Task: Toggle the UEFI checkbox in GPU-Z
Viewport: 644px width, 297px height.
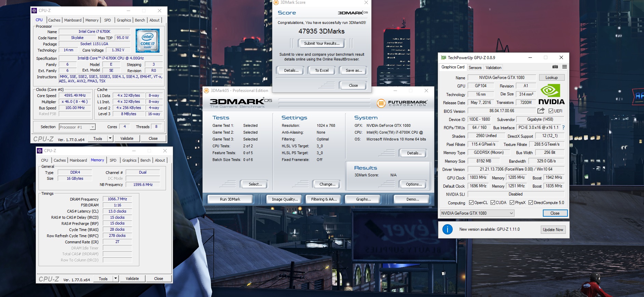Action: pos(551,111)
